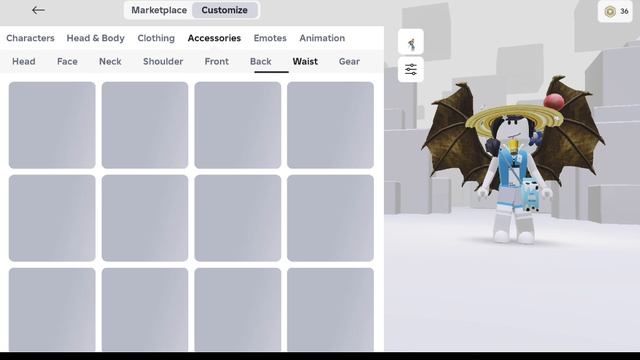Show Back accessories

[260, 61]
